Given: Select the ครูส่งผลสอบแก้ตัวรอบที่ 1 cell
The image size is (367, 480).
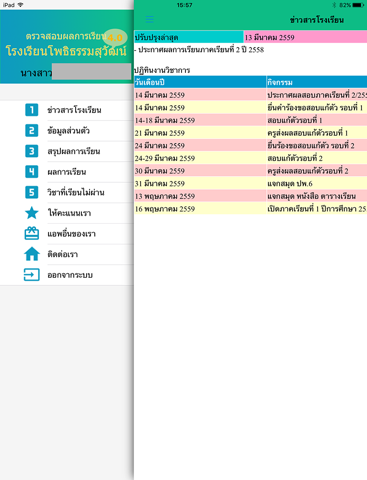Looking at the screenshot, I should [x=317, y=133].
